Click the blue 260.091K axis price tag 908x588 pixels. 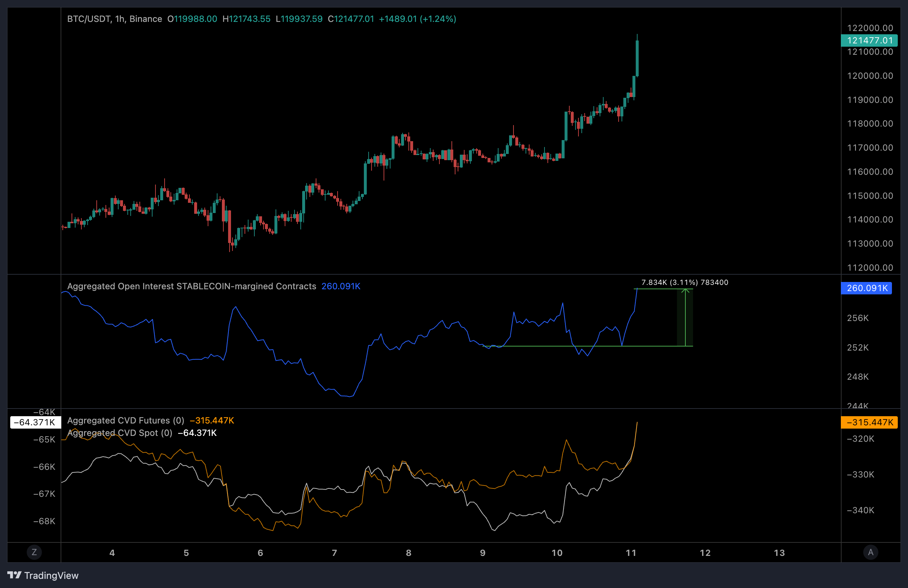[866, 288]
